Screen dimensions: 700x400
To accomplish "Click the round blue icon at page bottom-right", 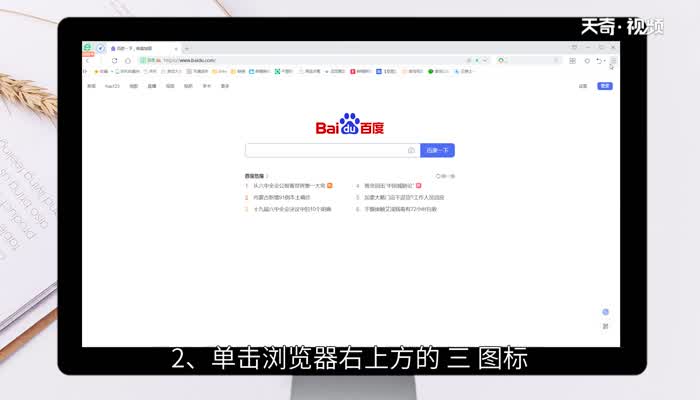I will pos(605,312).
